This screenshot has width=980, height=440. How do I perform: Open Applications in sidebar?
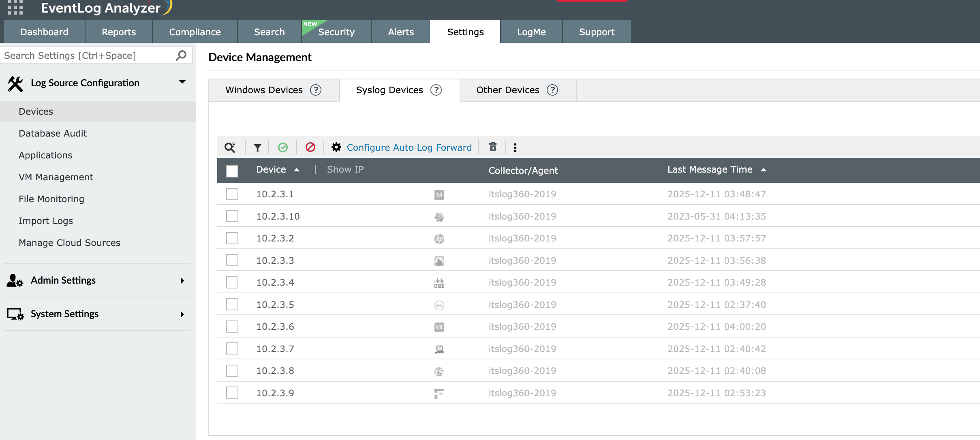click(45, 155)
